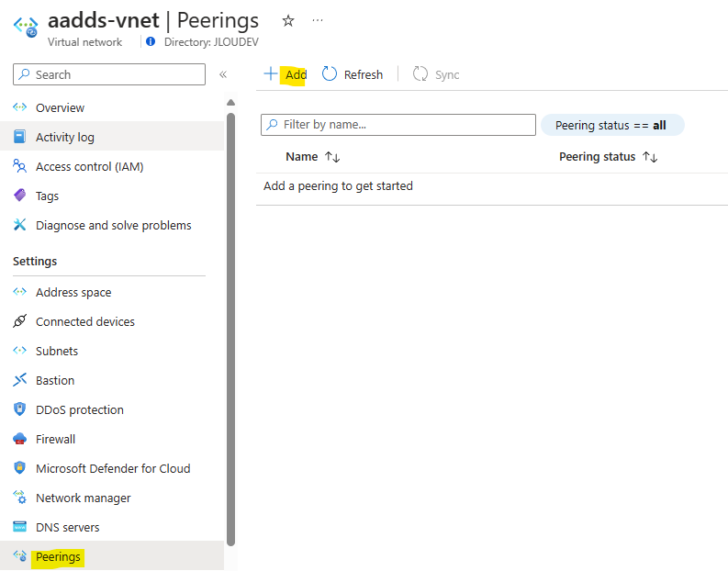Click the Refresh circular arrow icon

330,73
